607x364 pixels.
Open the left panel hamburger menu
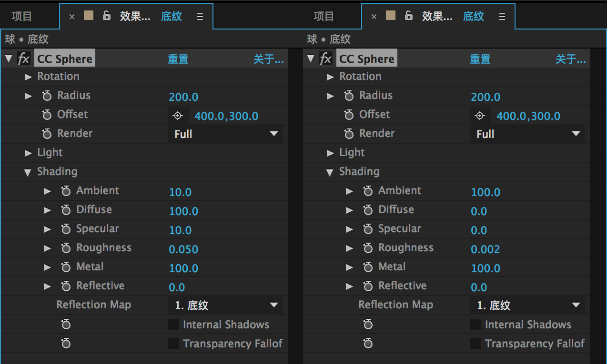coord(200,17)
